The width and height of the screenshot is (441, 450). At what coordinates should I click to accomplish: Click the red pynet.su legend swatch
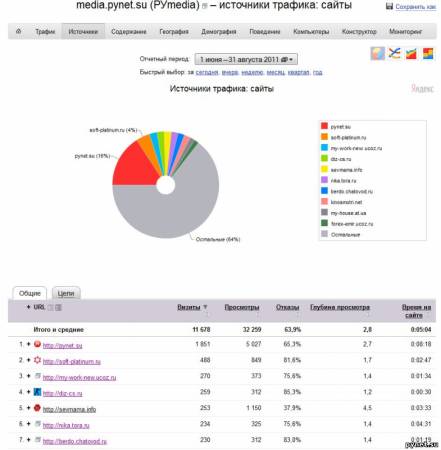click(324, 126)
